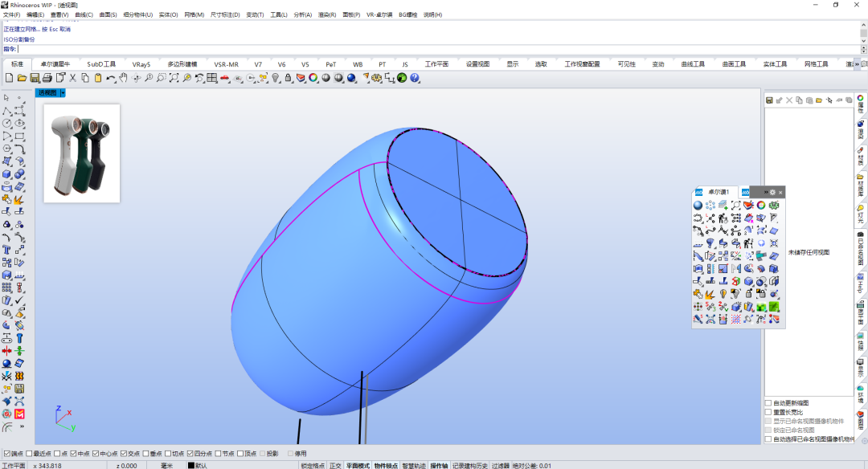Open the color wheel icon in the standard toolbar
Screen dimensions: 868x469
click(x=313, y=78)
